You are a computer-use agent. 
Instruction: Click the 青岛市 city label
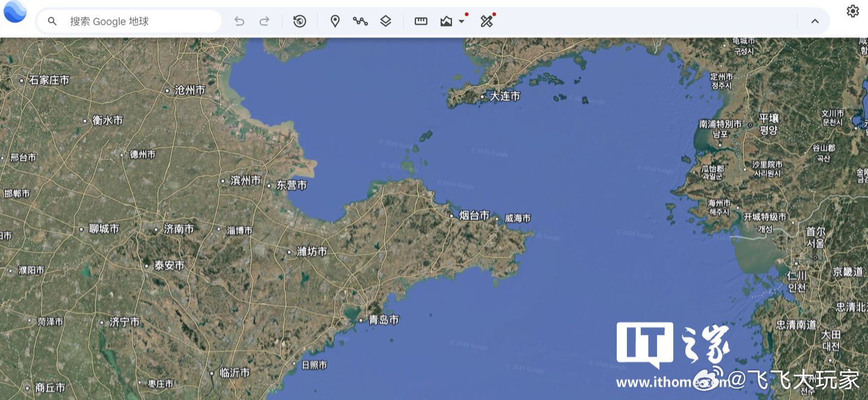point(384,320)
